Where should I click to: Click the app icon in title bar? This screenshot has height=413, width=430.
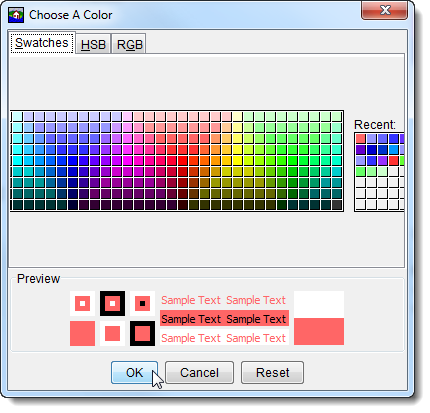(16, 15)
